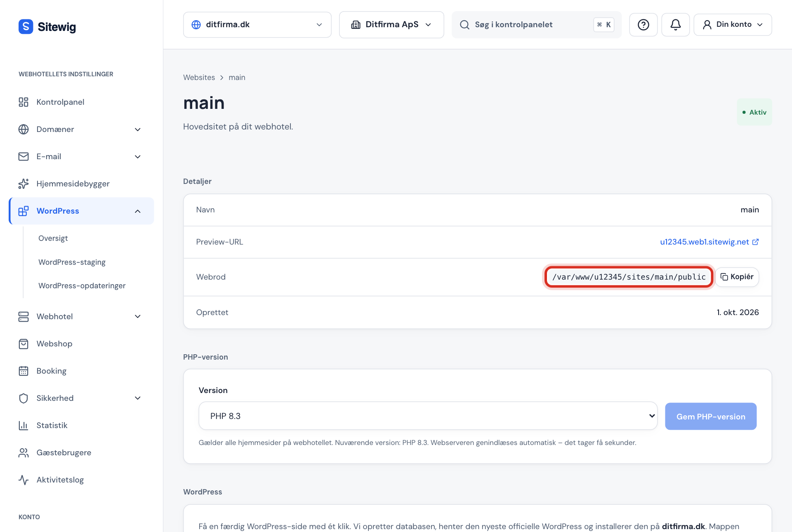Collapse the WordPress section chevron
The height and width of the screenshot is (532, 792).
click(x=138, y=211)
